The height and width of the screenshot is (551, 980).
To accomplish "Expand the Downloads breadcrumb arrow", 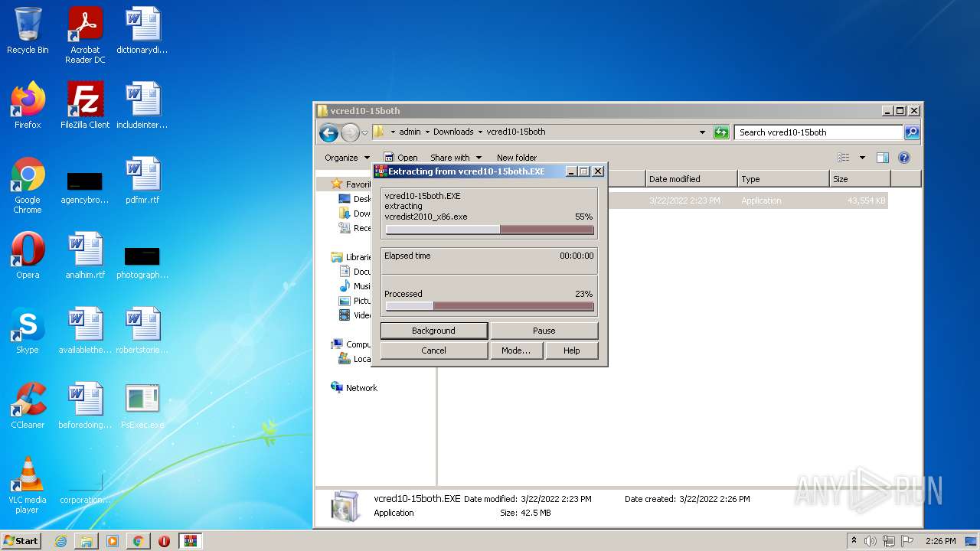I will click(480, 132).
